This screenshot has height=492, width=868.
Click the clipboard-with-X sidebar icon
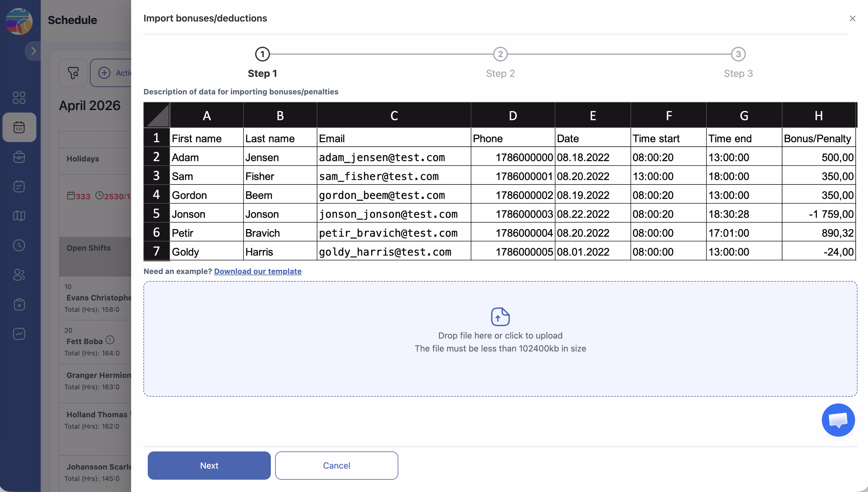19,304
